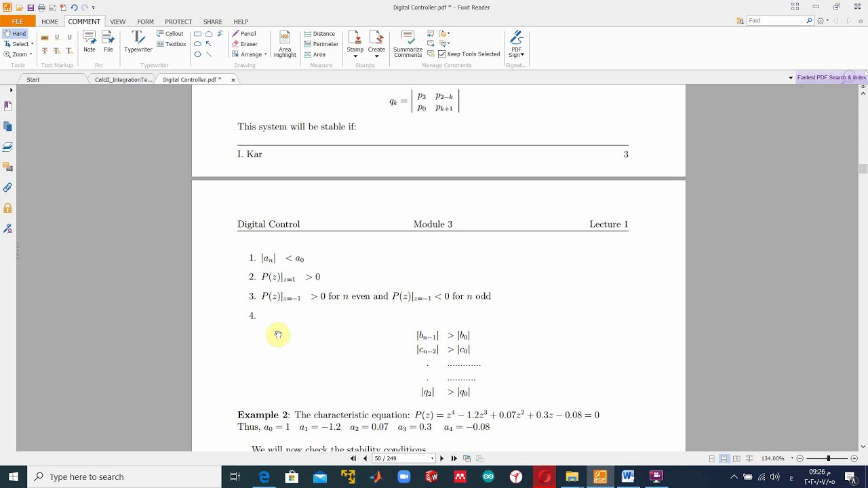Switch to continuous page view mode
This screenshot has height=488, width=868.
724,459
